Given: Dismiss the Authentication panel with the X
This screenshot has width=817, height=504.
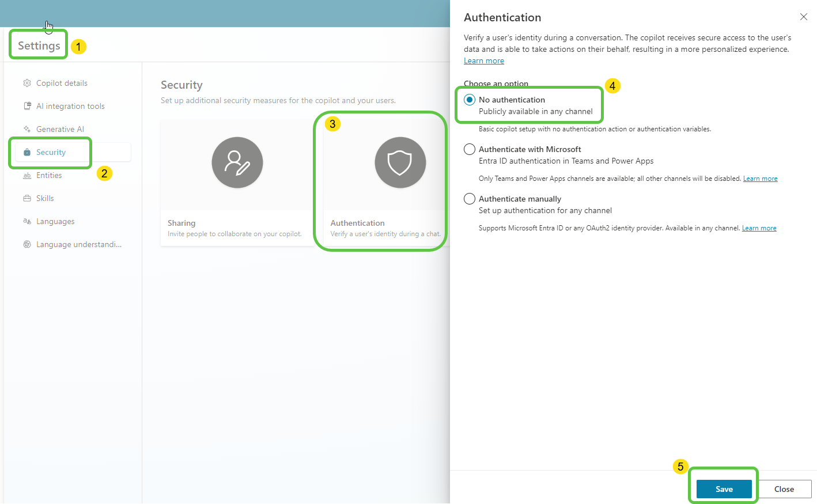Looking at the screenshot, I should pos(803,17).
